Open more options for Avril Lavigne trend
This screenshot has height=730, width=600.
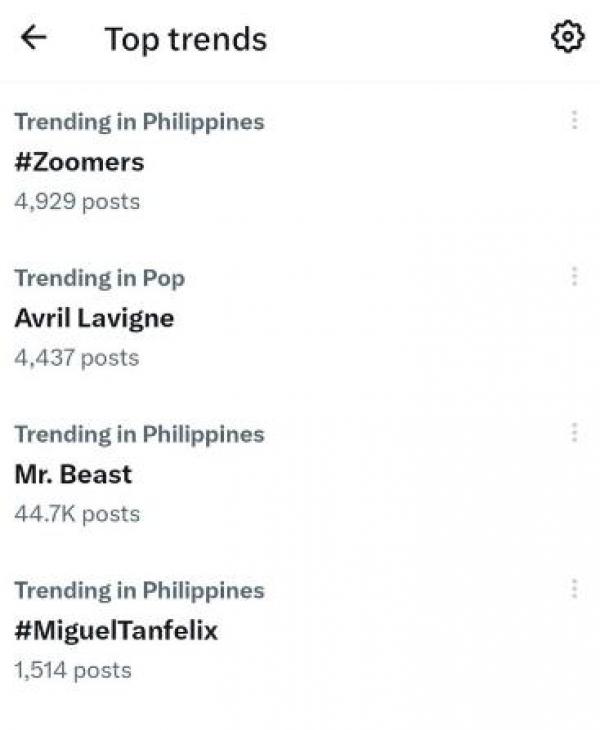point(574,276)
